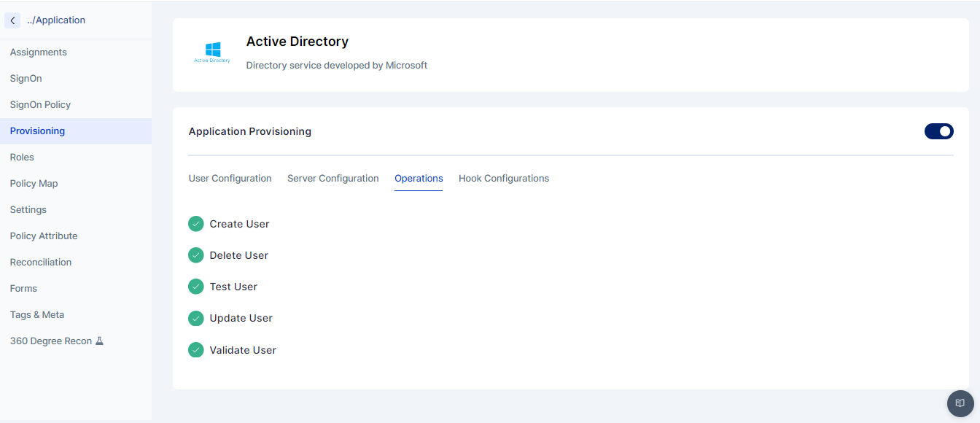Screen dimensions: 980x423
Task: Click the ../Application breadcrumb link
Action: (56, 20)
